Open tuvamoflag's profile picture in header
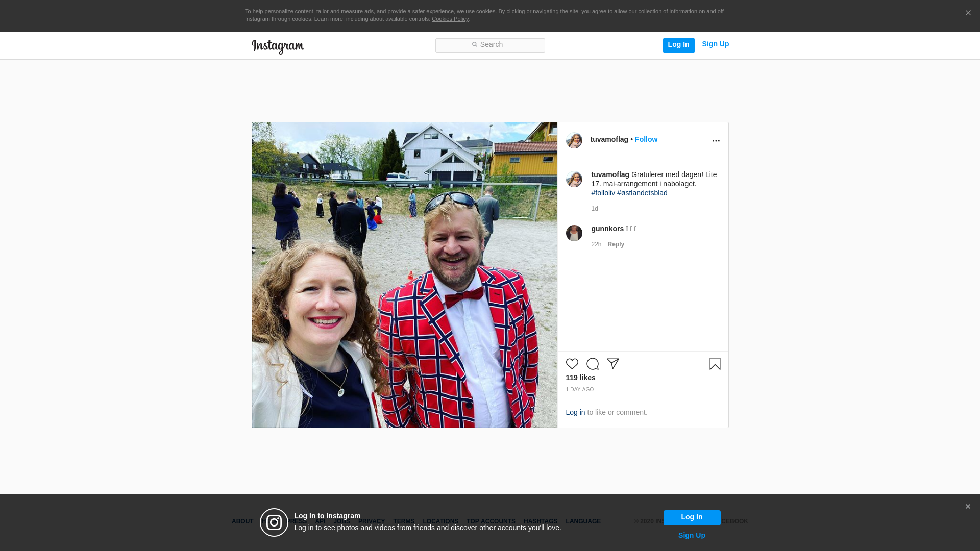Viewport: 980px width, 551px height. tap(574, 140)
